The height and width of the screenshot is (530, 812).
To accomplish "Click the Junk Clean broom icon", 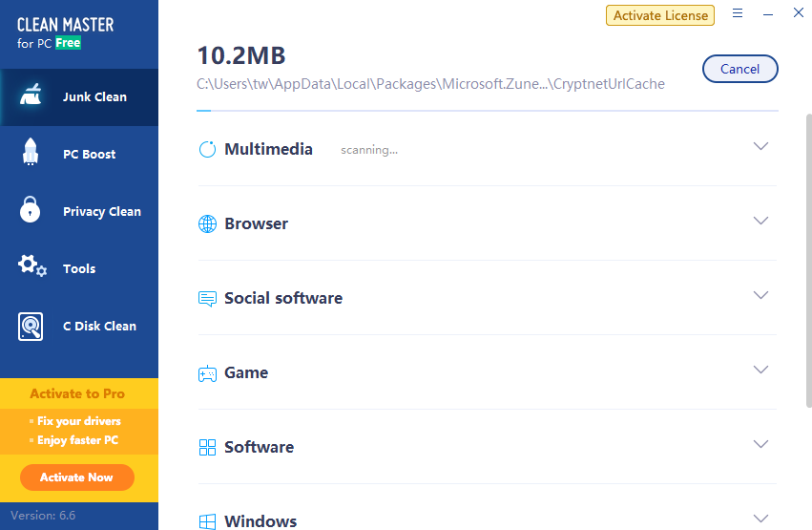I will click(31, 95).
